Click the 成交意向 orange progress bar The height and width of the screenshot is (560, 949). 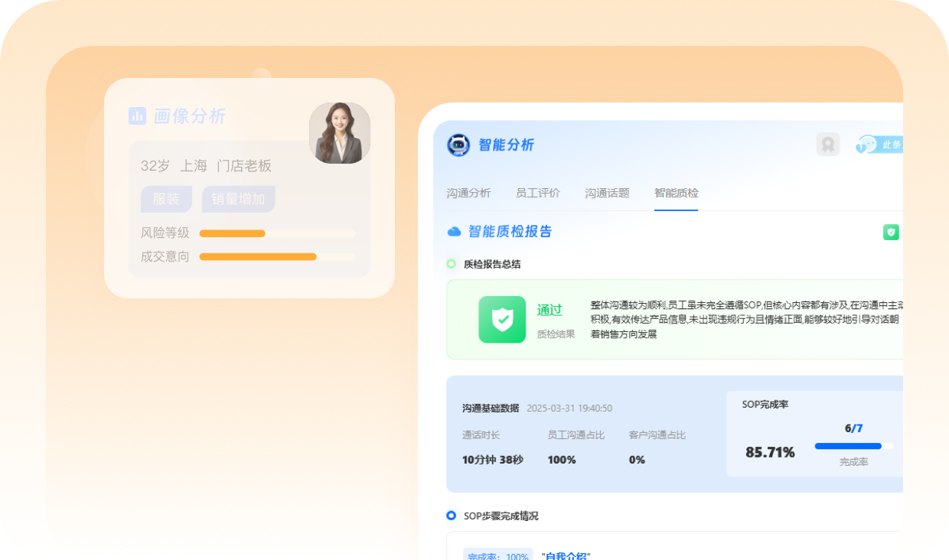[258, 256]
